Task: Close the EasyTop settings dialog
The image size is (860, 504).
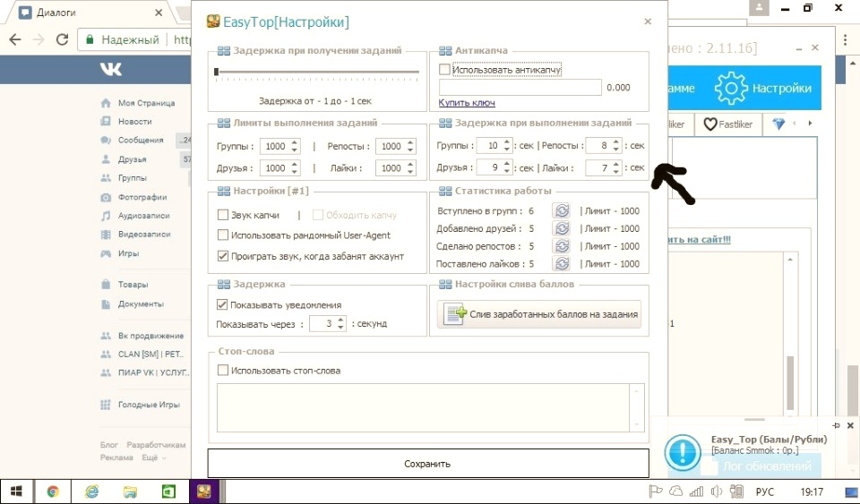Action: coord(648,21)
